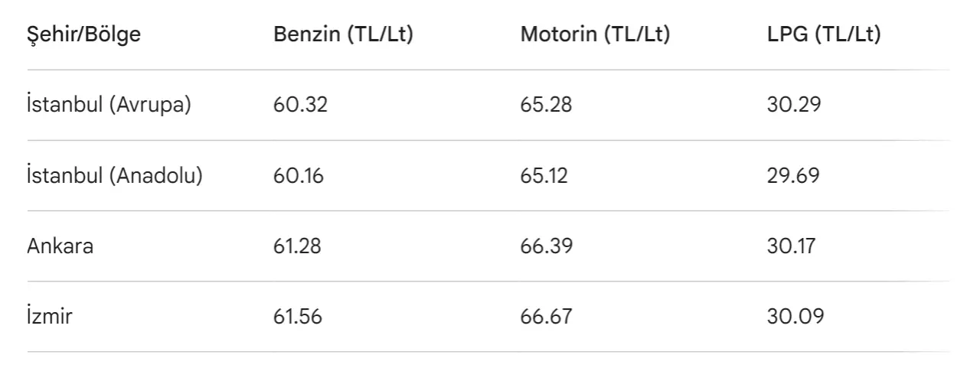Screen dimensions: 980x381
Task: Click Ankara's benzin price 61.28
Action: coord(298,246)
